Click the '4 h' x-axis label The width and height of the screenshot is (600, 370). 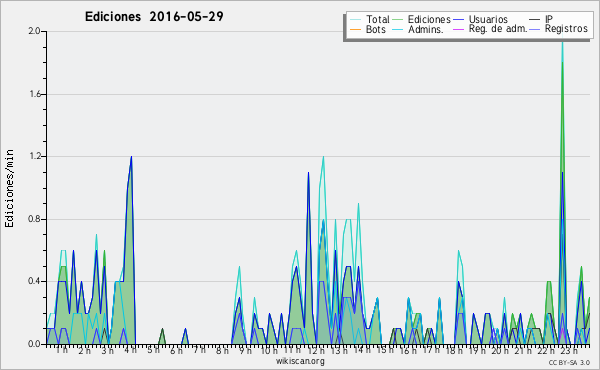[130, 350]
